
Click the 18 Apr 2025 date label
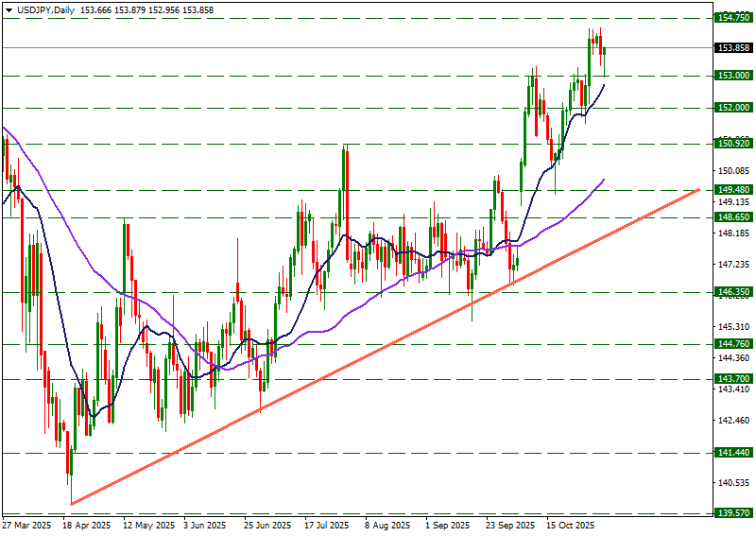(87, 525)
